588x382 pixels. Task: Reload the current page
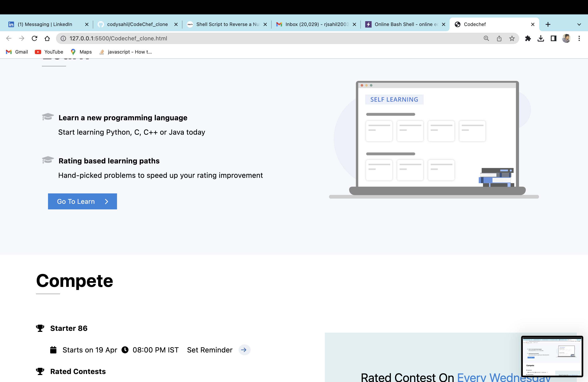(x=34, y=38)
